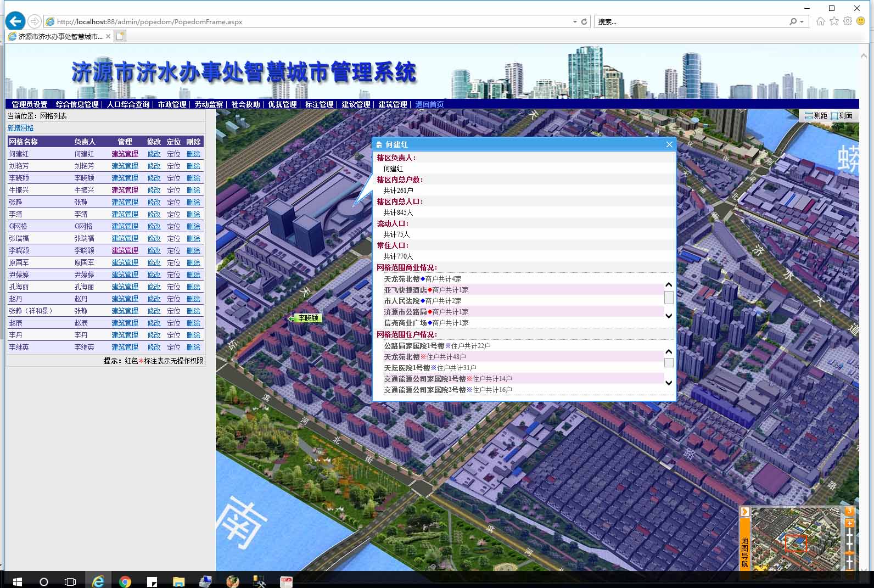Open the 人口综合查询 menu
The height and width of the screenshot is (588, 874).
[x=128, y=104]
